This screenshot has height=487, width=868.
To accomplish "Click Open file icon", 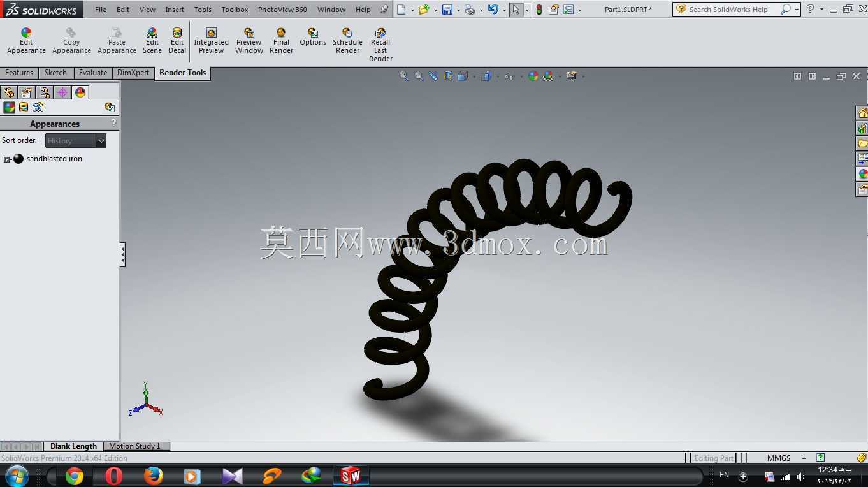I will (x=424, y=10).
